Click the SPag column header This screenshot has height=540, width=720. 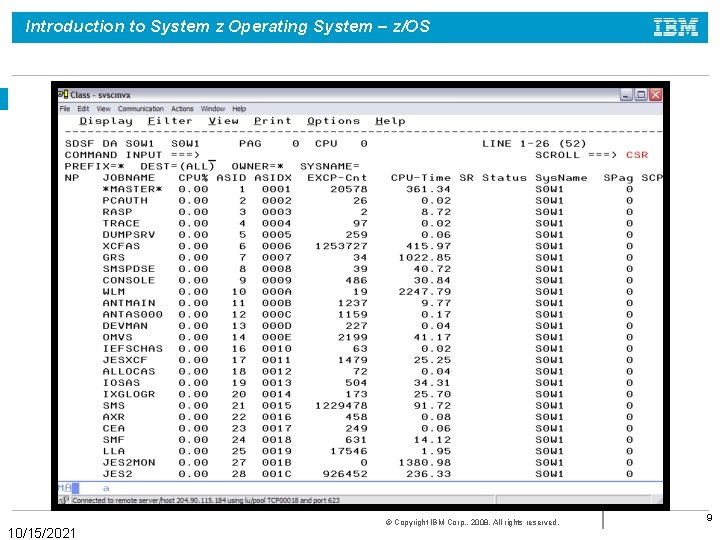[x=618, y=178]
